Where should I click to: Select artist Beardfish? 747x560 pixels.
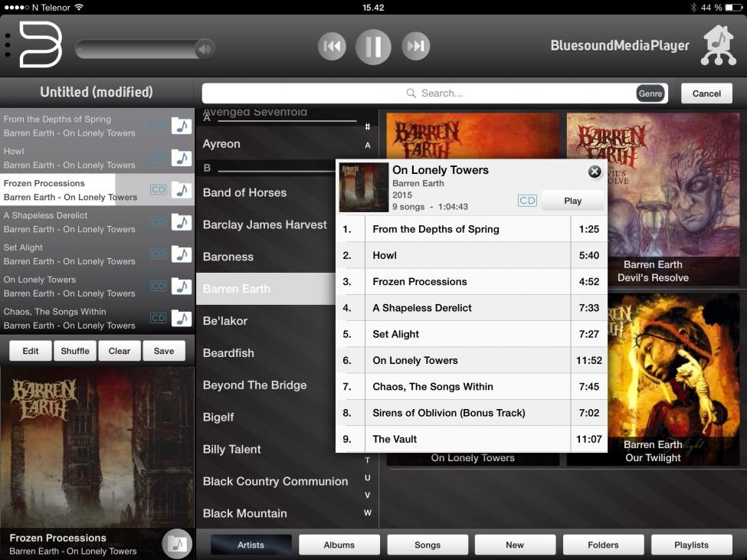pos(266,353)
